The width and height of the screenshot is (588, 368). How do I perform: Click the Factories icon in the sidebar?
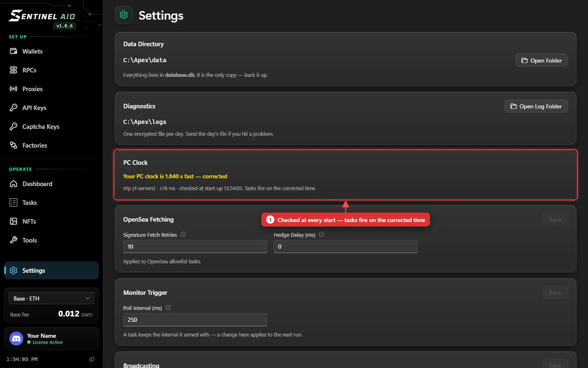click(13, 145)
